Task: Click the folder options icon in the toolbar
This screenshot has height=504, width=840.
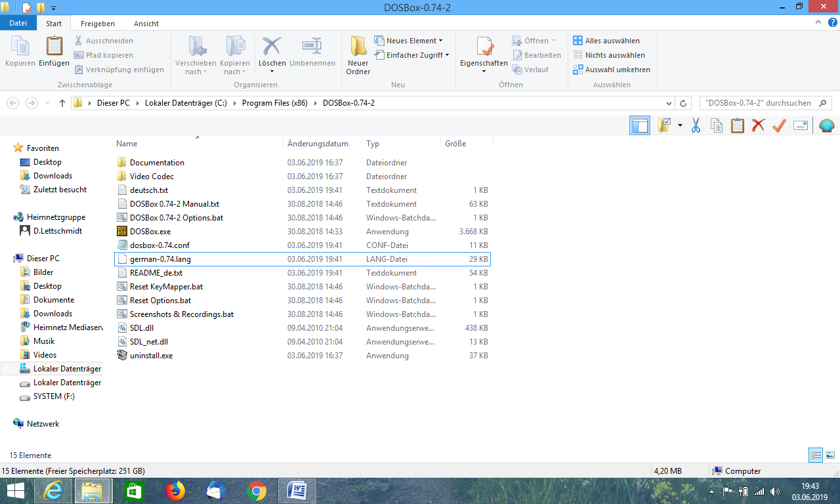Action: click(664, 125)
